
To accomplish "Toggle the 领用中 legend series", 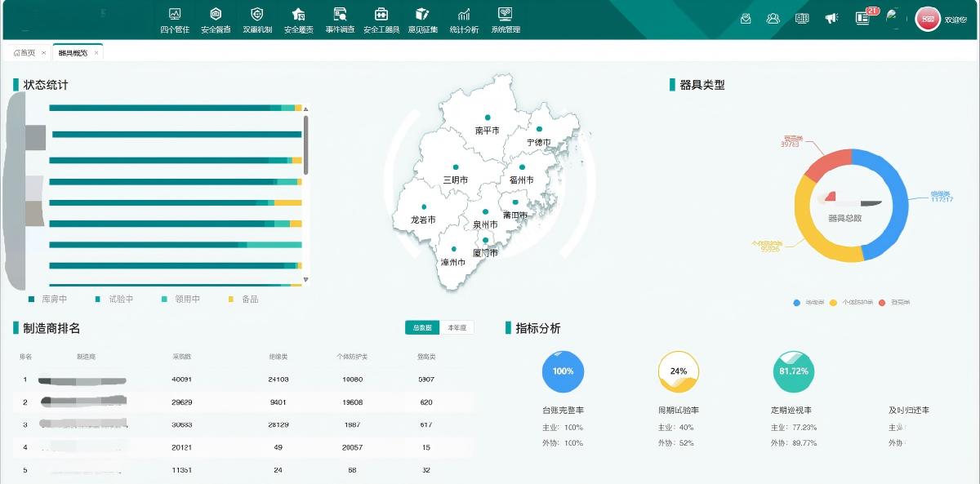I will pyautogui.click(x=180, y=300).
